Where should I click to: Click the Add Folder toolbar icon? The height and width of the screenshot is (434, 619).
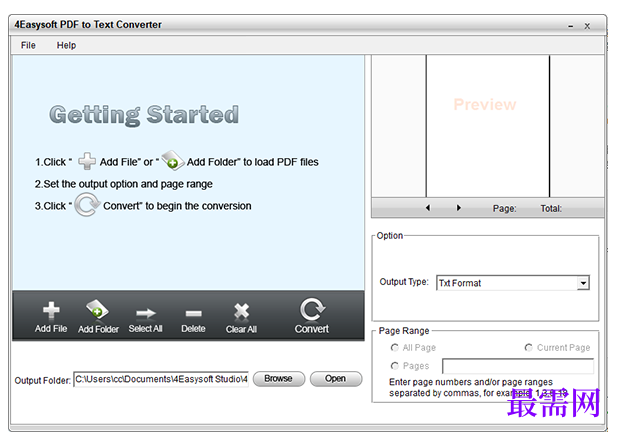click(97, 310)
